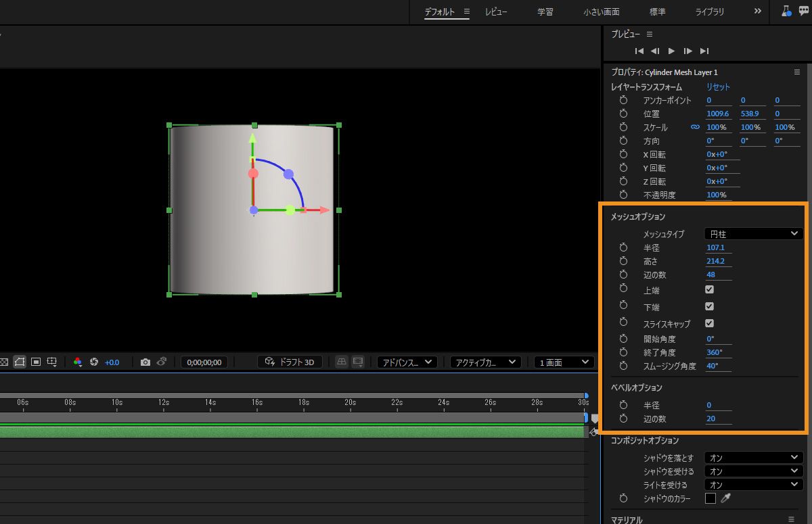Screen dimensions: 812x524
Task: Uncheck the 下端 checkbox
Action: [709, 306]
